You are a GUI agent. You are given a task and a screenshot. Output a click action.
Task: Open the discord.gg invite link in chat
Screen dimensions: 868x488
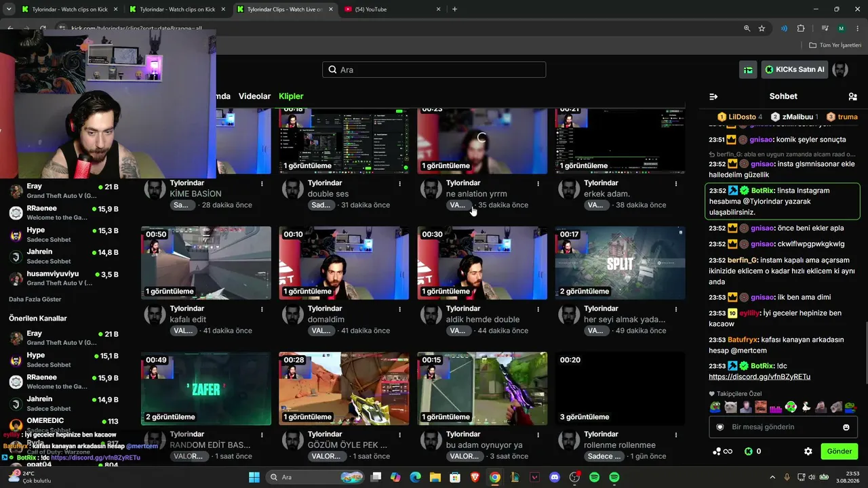[759, 377]
